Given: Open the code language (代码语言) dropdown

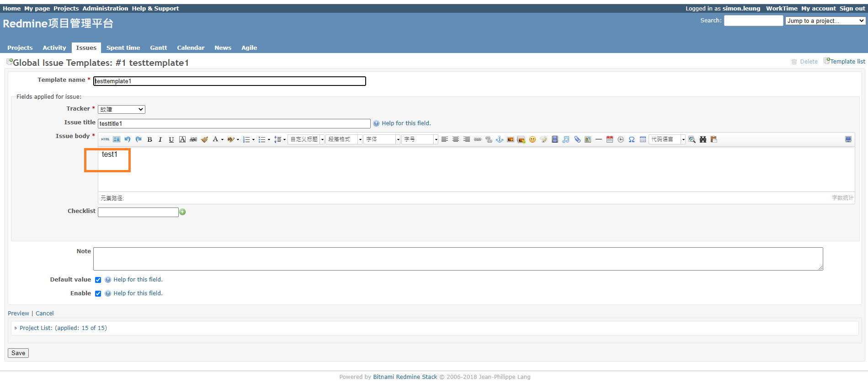Looking at the screenshot, I should (667, 139).
